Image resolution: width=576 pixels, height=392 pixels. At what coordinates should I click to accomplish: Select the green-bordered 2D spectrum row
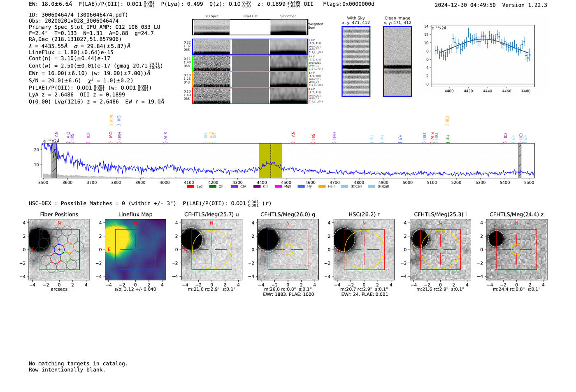click(x=250, y=63)
